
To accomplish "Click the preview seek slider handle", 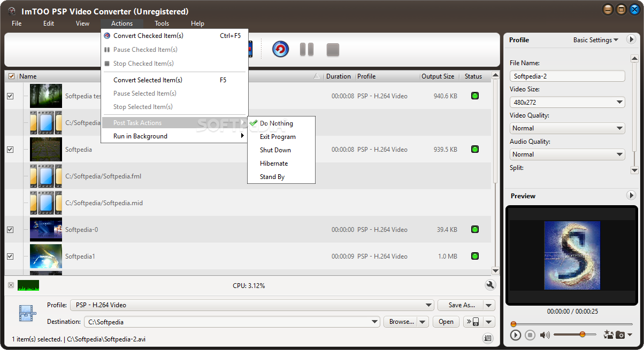I will (513, 324).
